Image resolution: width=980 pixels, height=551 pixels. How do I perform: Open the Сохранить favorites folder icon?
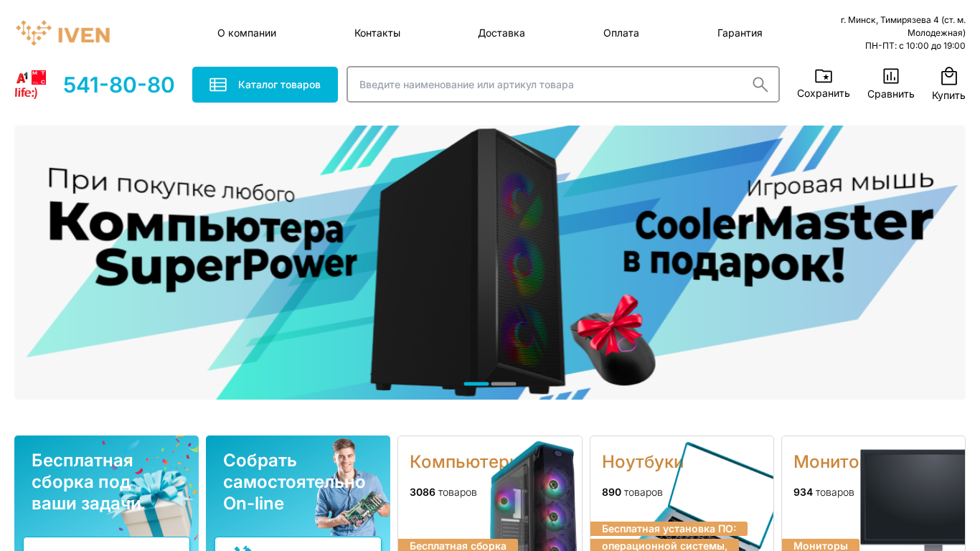(x=824, y=76)
